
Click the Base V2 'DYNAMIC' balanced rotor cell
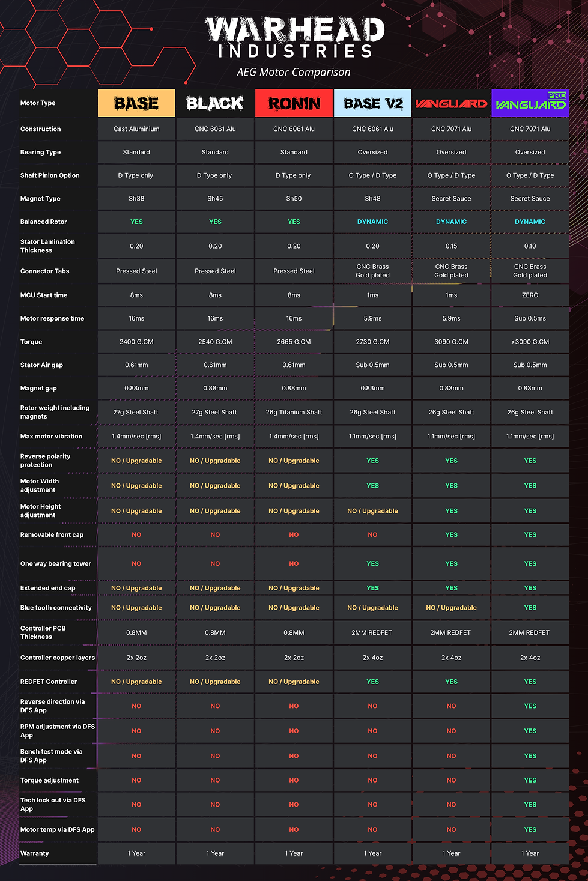point(372,222)
